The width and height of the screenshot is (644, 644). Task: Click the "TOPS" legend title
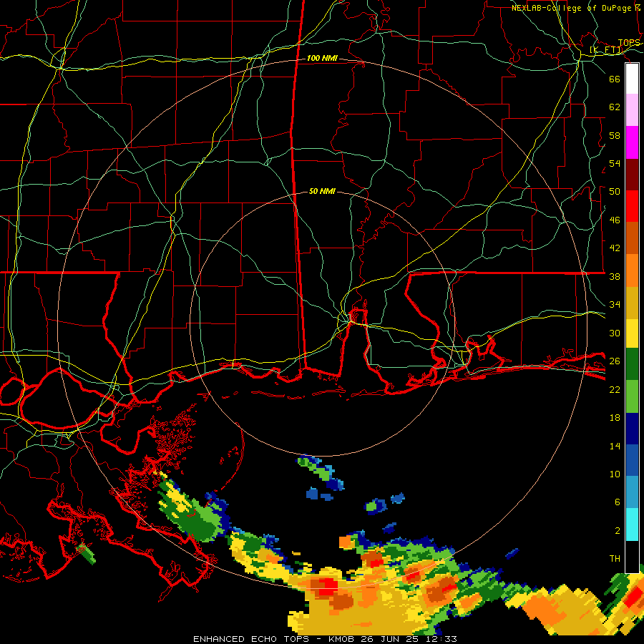pos(629,43)
